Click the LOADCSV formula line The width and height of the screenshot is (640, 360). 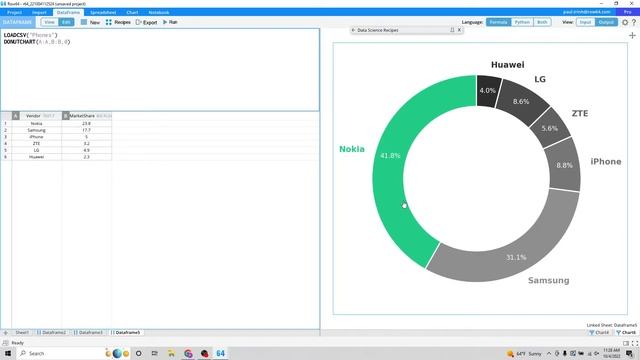point(31,35)
